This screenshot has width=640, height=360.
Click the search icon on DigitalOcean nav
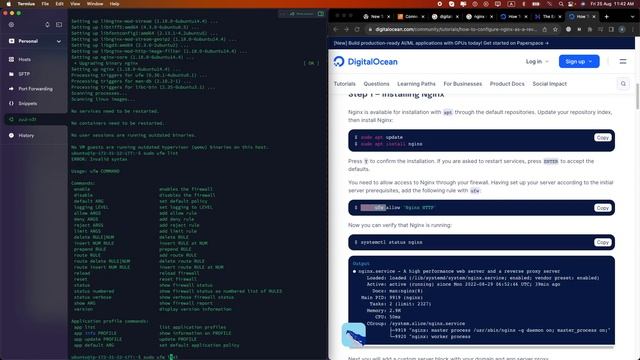[x=623, y=84]
